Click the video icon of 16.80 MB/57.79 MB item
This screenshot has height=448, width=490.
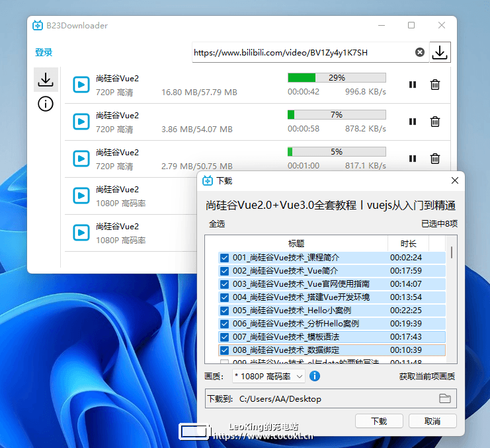[81, 85]
